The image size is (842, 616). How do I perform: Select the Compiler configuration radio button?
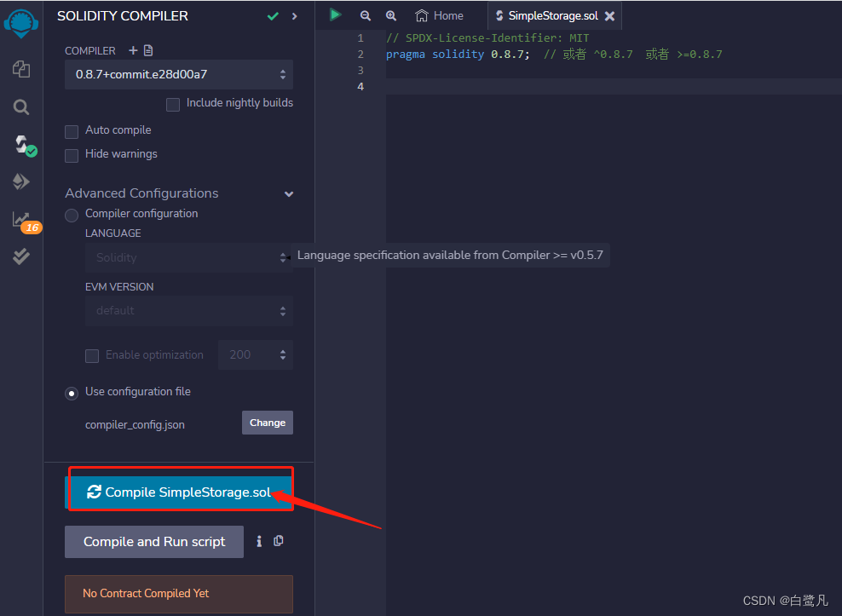tap(72, 216)
